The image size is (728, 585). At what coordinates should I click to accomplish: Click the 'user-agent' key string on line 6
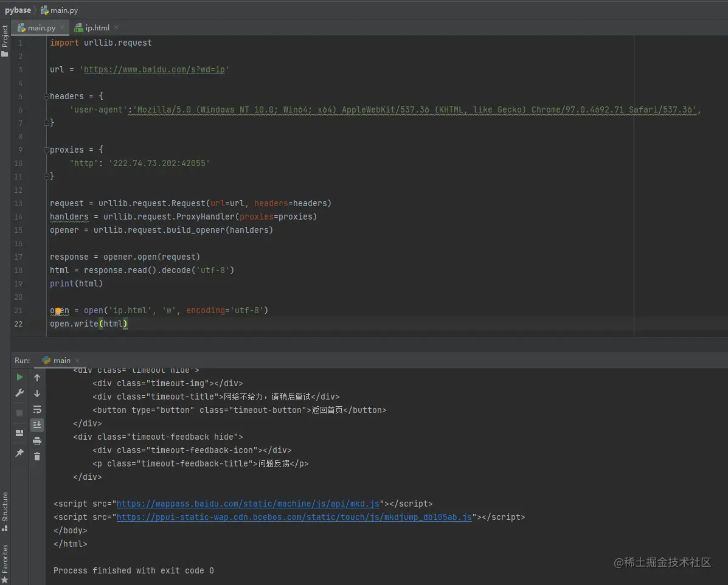(x=99, y=110)
